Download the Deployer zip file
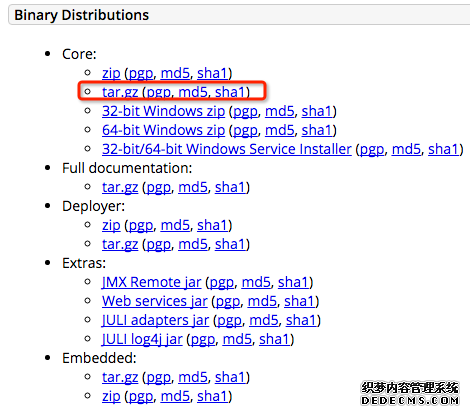Viewport: 470px width, 415px height. pyautogui.click(x=111, y=225)
